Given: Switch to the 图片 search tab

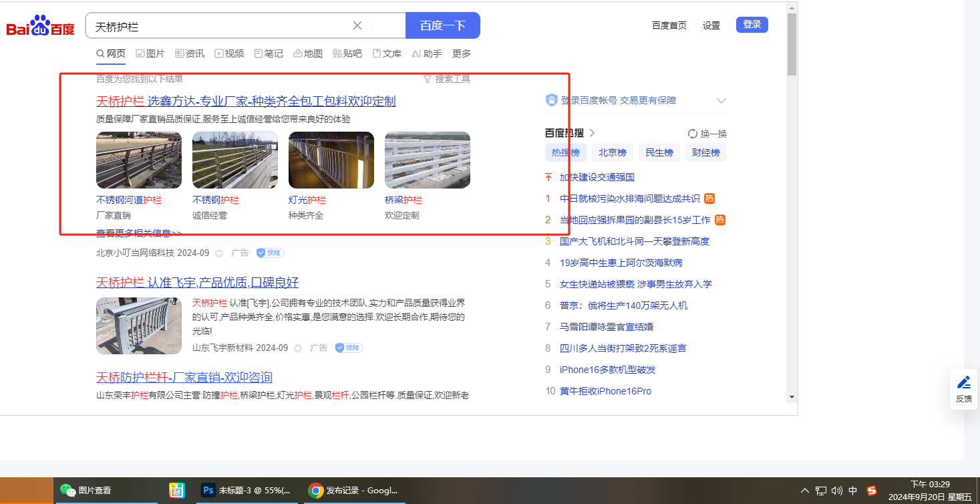Looking at the screenshot, I should pos(150,53).
